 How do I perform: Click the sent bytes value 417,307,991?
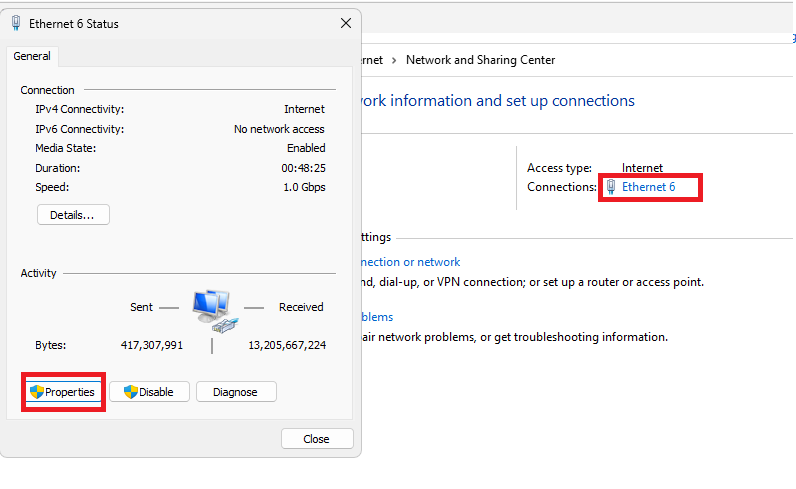[x=152, y=345]
